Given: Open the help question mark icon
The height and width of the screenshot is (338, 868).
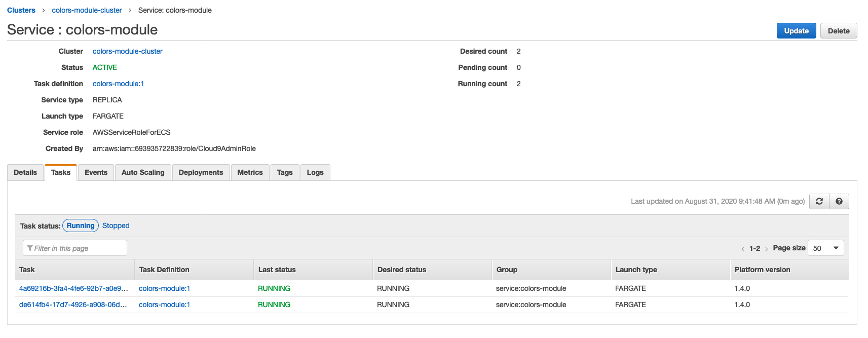Looking at the screenshot, I should coord(839,201).
